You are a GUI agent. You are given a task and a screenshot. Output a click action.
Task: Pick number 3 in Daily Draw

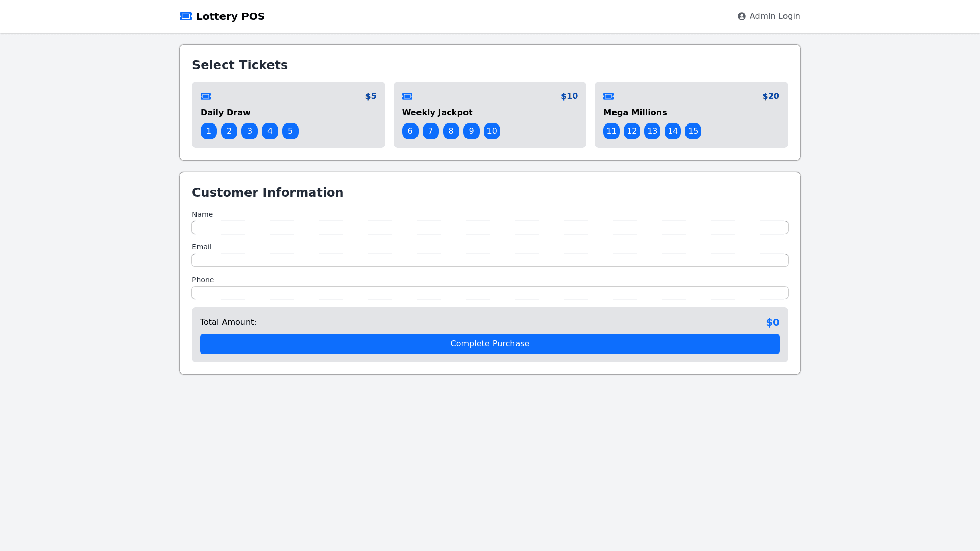(249, 131)
